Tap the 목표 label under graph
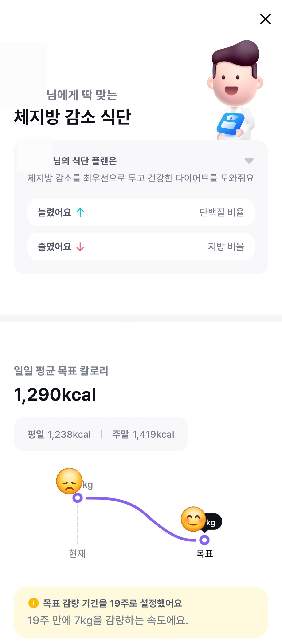This screenshot has width=282, height=644. 204,554
